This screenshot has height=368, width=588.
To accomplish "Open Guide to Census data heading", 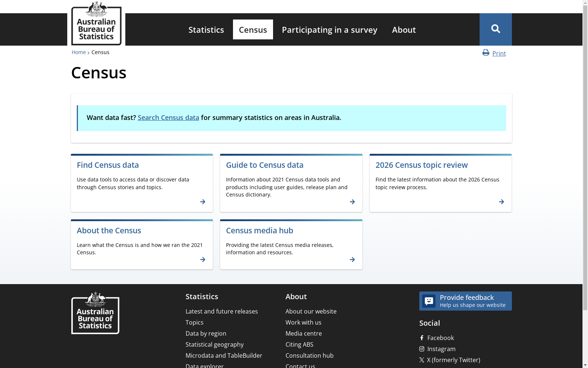I will point(265,165).
